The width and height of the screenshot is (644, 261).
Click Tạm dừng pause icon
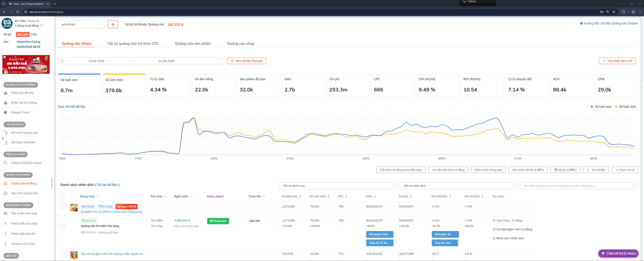coord(494,221)
